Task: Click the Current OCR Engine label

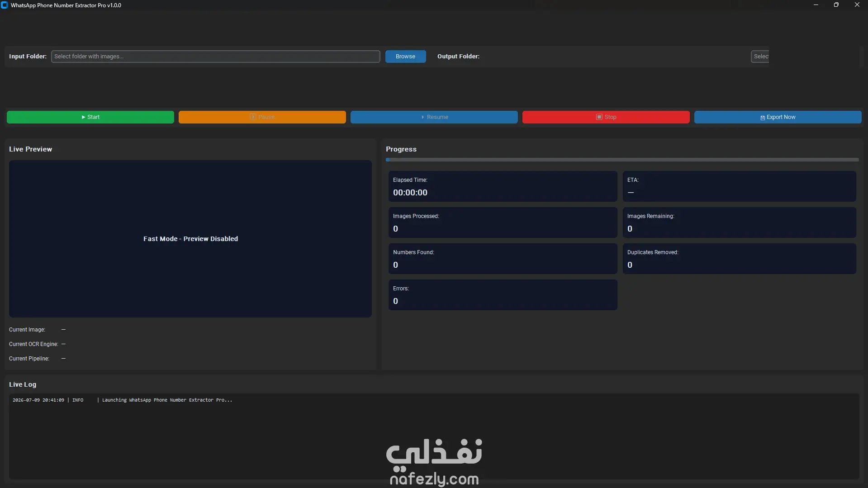Action: click(33, 344)
